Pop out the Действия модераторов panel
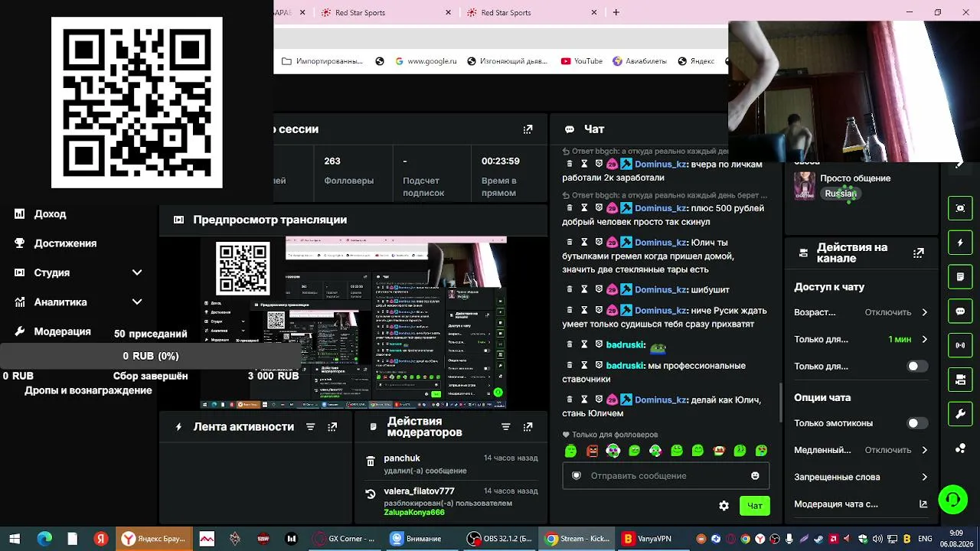980x551 pixels. pyautogui.click(x=528, y=427)
